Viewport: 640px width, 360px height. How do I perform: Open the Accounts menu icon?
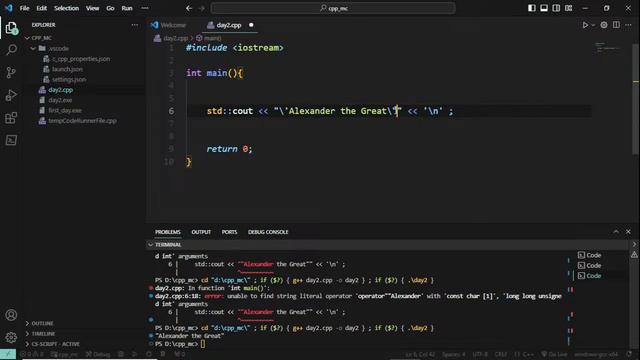click(11, 315)
